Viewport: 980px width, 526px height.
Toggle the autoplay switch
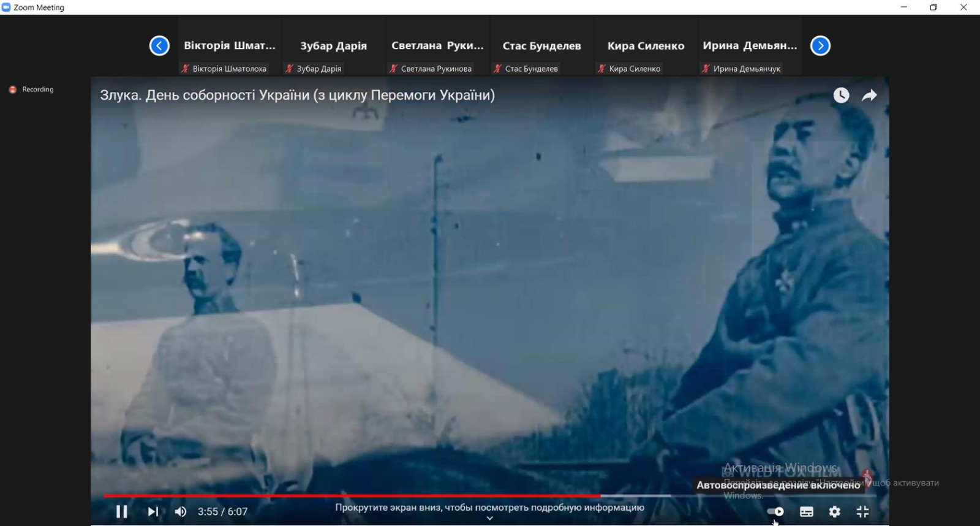[x=775, y=511]
